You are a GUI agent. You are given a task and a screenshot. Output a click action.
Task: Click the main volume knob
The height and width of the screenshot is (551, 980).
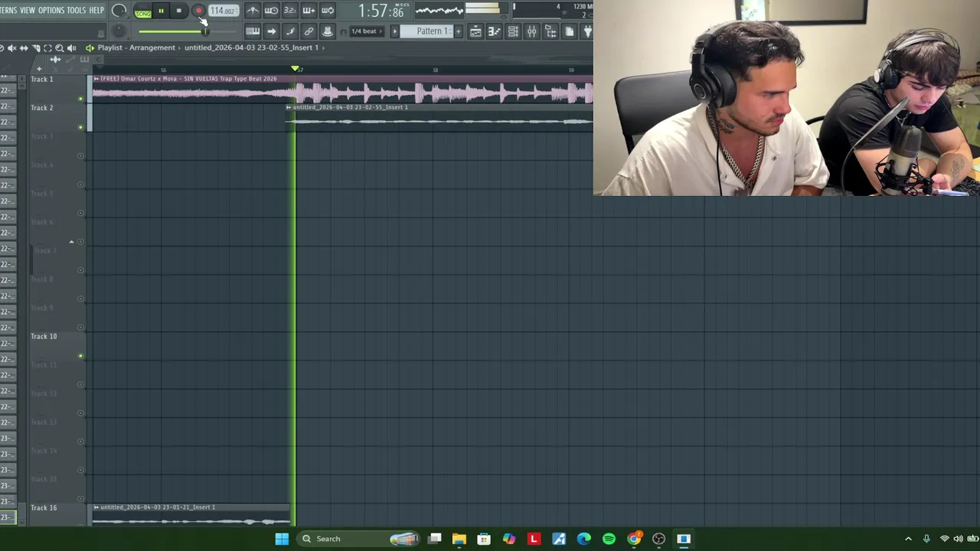pyautogui.click(x=119, y=11)
